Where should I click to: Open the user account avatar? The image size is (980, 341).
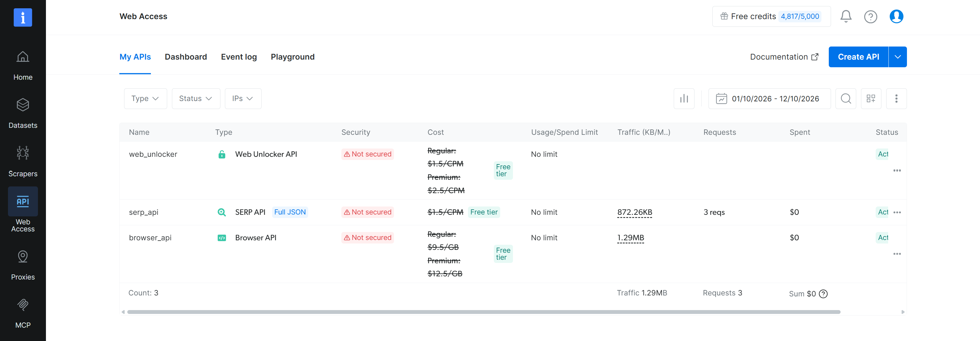pos(896,16)
